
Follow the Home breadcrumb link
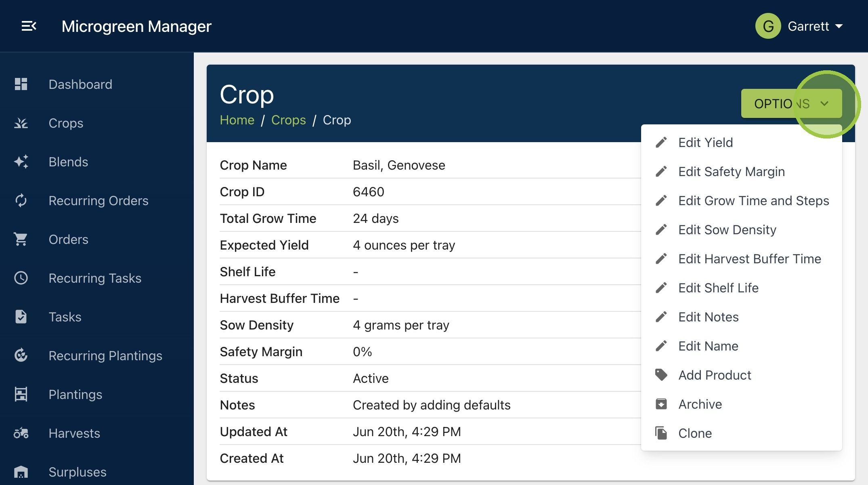[237, 120]
